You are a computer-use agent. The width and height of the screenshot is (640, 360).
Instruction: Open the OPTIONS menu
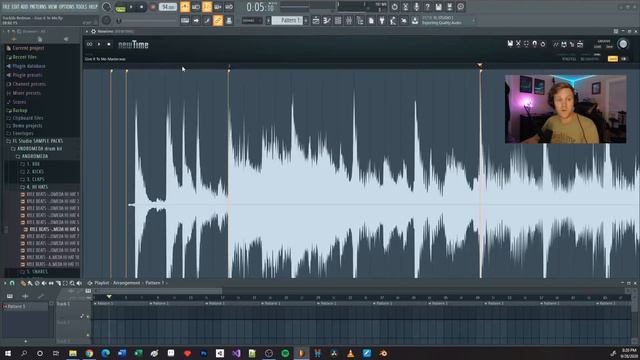(66, 7)
